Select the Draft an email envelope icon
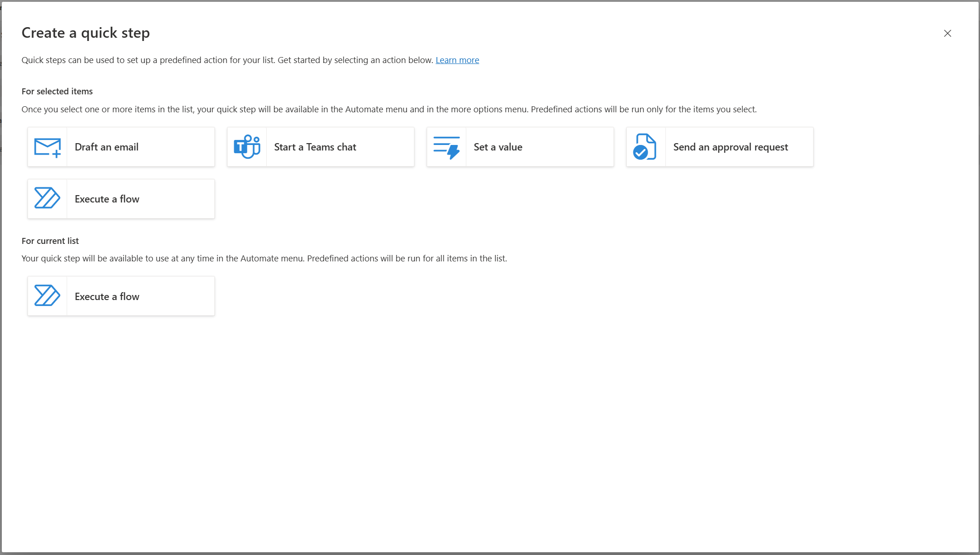The width and height of the screenshot is (980, 555). point(47,147)
